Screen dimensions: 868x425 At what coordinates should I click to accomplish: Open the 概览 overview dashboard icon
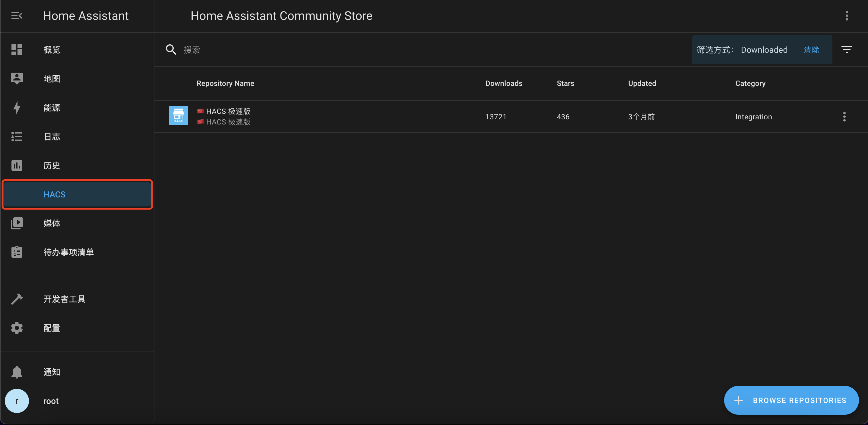(x=17, y=49)
